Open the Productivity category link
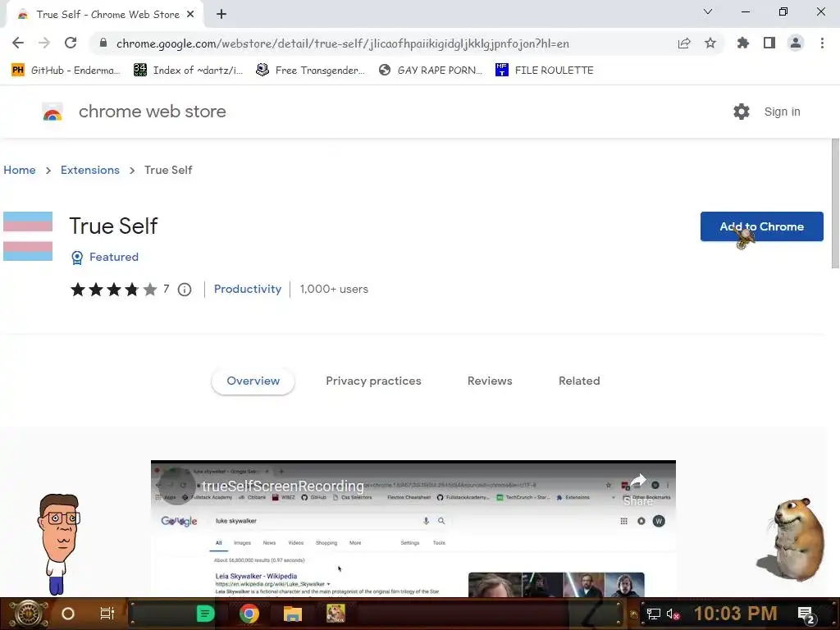The image size is (840, 630). [x=248, y=290]
